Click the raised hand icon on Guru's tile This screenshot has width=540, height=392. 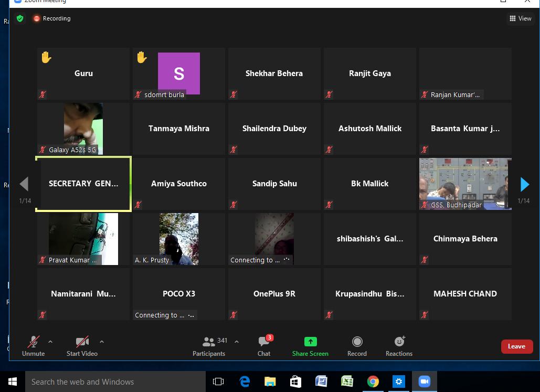pyautogui.click(x=46, y=57)
